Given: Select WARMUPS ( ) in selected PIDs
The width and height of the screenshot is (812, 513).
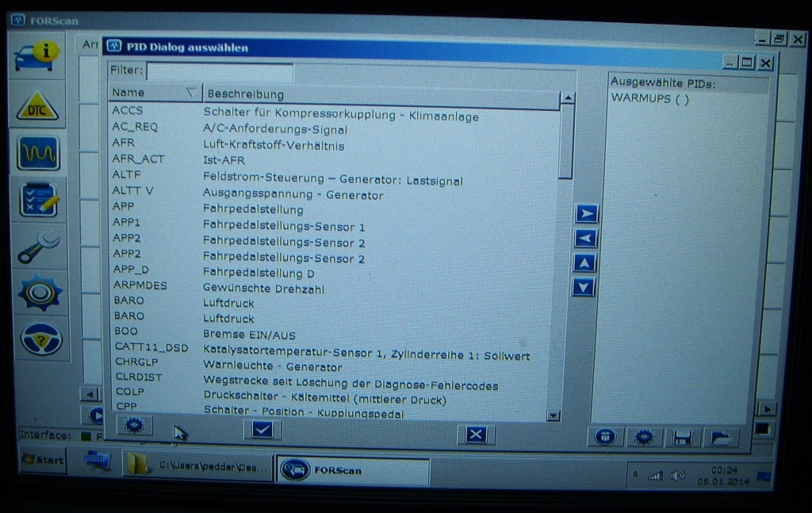Looking at the screenshot, I should click(650, 98).
